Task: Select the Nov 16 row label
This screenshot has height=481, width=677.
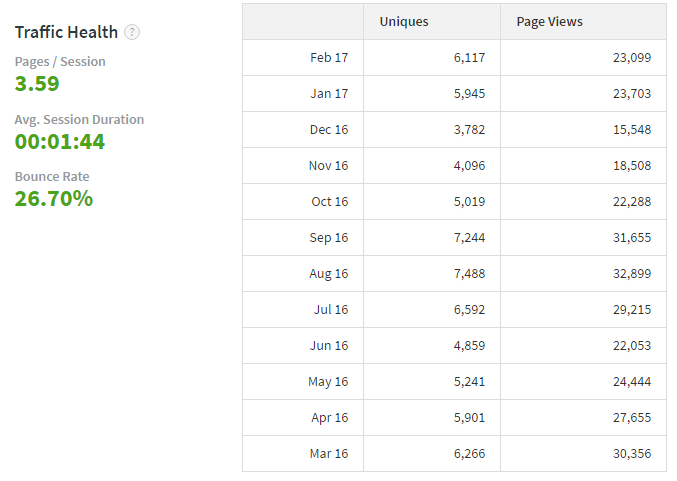Action: [328, 165]
